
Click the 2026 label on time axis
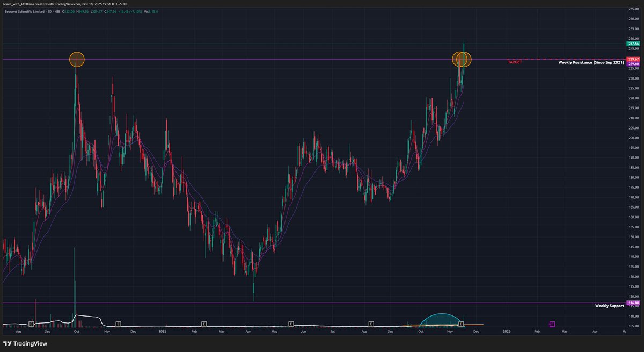tap(507, 332)
